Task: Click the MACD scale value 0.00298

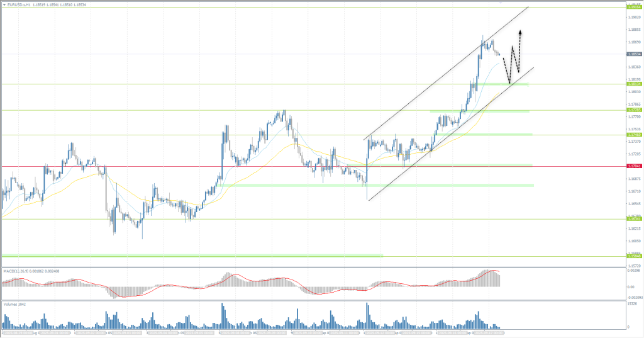Action: [633, 271]
